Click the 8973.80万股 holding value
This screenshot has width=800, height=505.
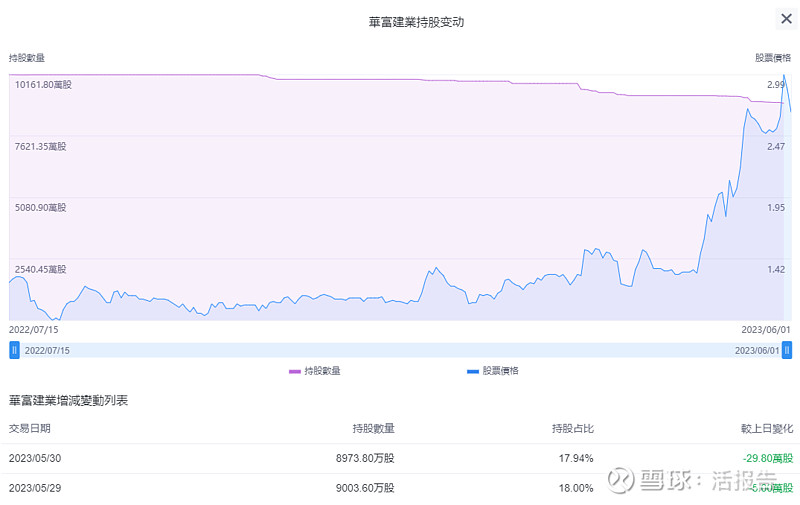365,458
